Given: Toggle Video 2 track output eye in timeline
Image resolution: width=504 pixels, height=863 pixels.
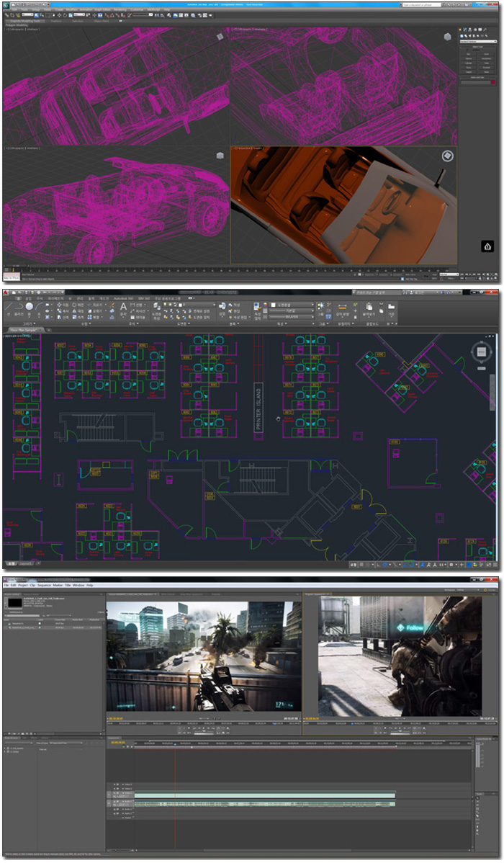Looking at the screenshot, I should (115, 789).
